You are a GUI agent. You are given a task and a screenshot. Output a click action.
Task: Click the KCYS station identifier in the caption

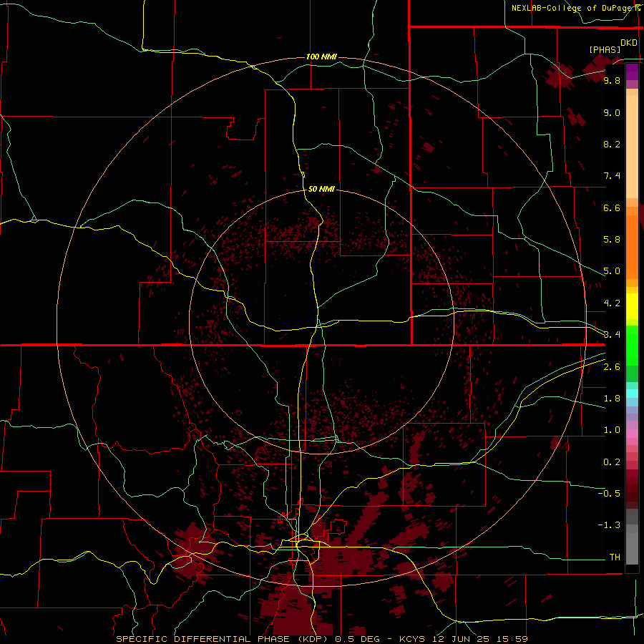414,639
